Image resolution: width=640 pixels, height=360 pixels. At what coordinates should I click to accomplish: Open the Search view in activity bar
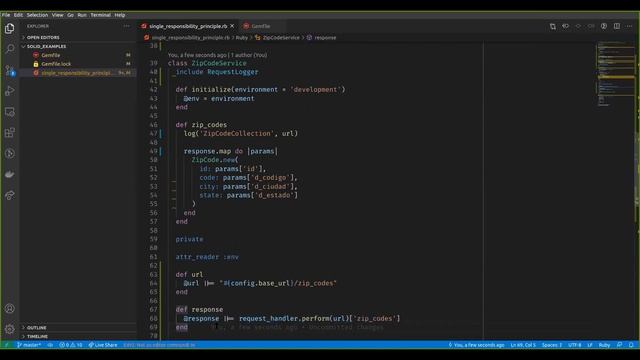9,49
